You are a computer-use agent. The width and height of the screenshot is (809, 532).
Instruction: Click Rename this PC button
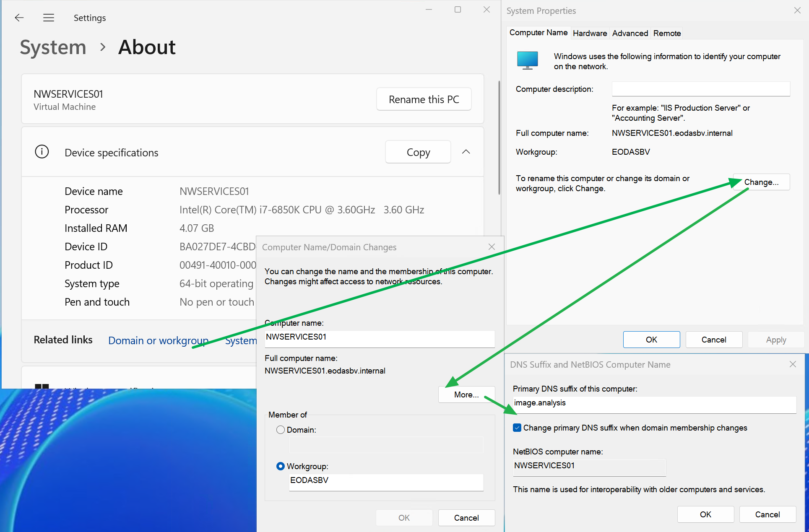pyautogui.click(x=424, y=99)
